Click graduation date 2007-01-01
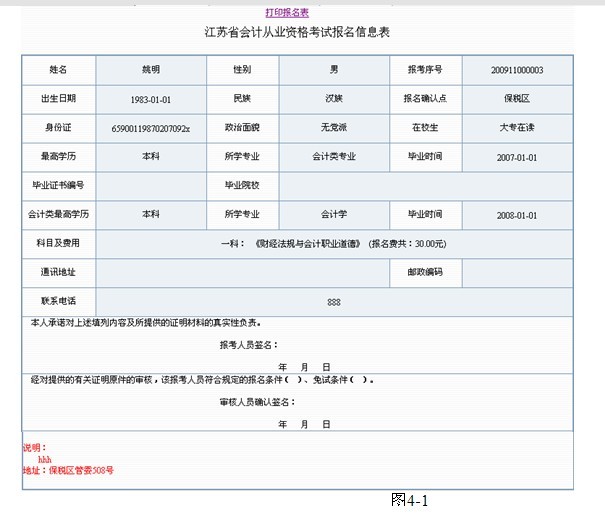The height and width of the screenshot is (514, 605). pos(517,157)
